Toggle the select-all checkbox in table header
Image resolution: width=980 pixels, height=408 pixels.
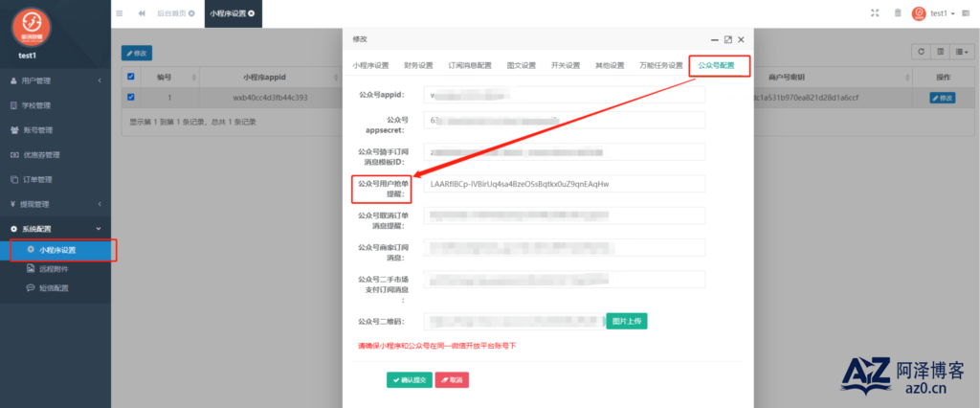130,77
